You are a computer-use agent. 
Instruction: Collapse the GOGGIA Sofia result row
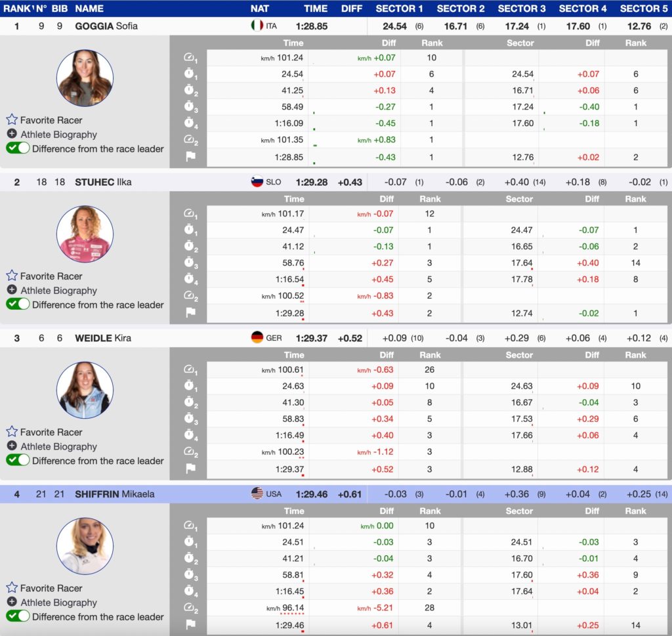click(106, 26)
